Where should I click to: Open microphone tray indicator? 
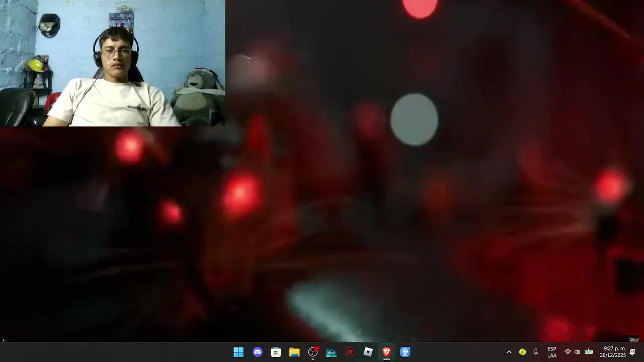pos(536,352)
